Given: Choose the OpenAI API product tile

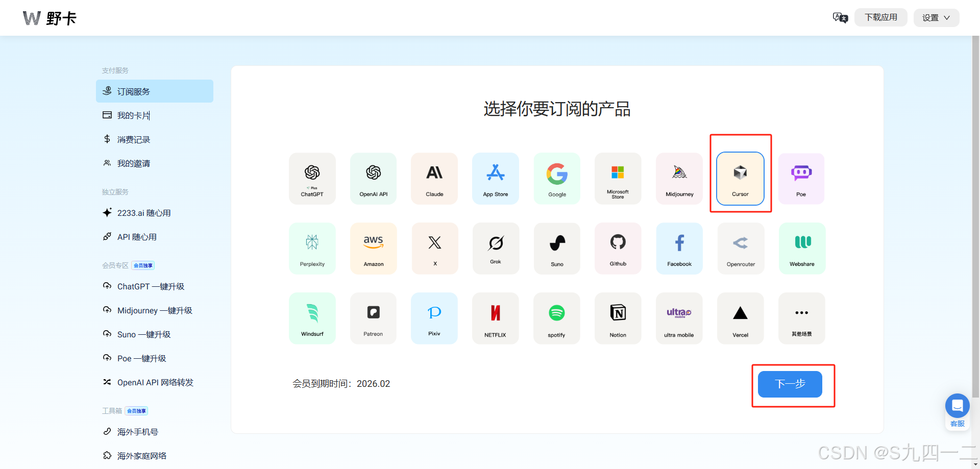Looking at the screenshot, I should click(373, 179).
